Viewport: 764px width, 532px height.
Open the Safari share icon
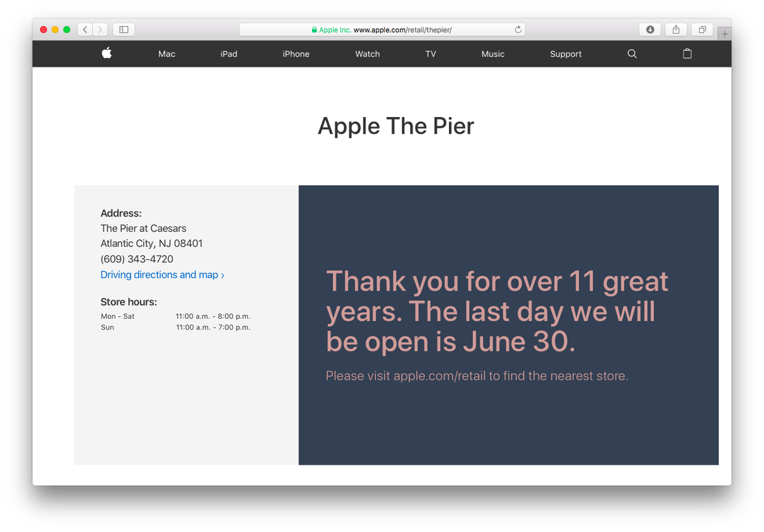pos(676,29)
